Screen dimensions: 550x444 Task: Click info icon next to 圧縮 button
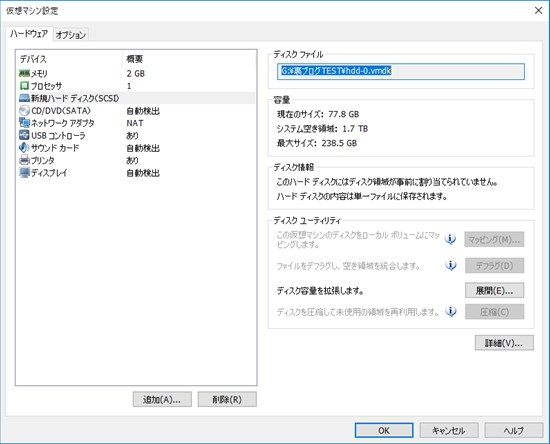(x=450, y=311)
